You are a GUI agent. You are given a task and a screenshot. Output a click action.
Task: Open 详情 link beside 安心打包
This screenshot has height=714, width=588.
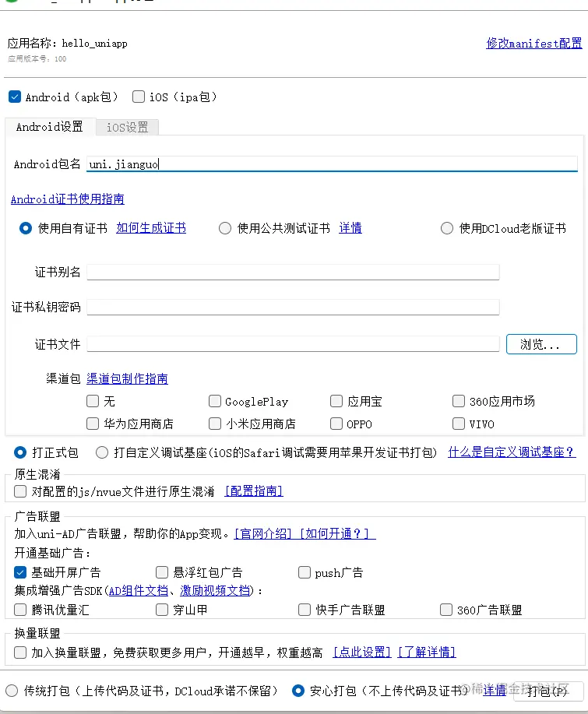pyautogui.click(x=495, y=691)
